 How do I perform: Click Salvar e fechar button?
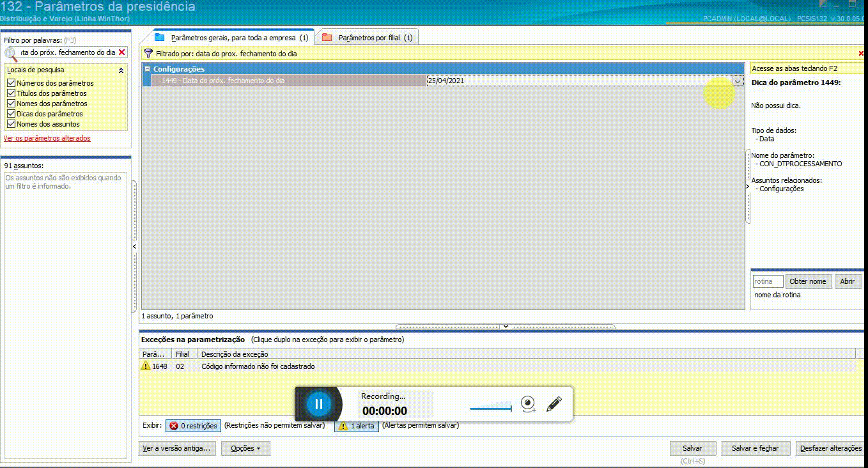click(x=756, y=448)
